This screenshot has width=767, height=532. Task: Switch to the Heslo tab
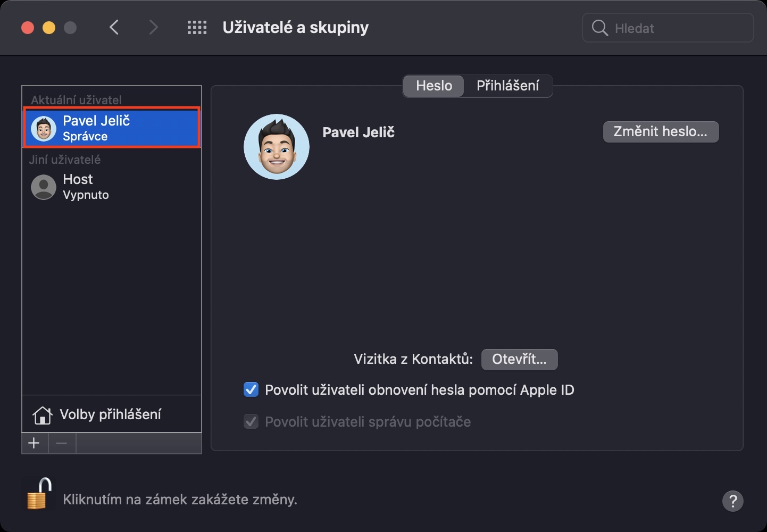(x=433, y=86)
